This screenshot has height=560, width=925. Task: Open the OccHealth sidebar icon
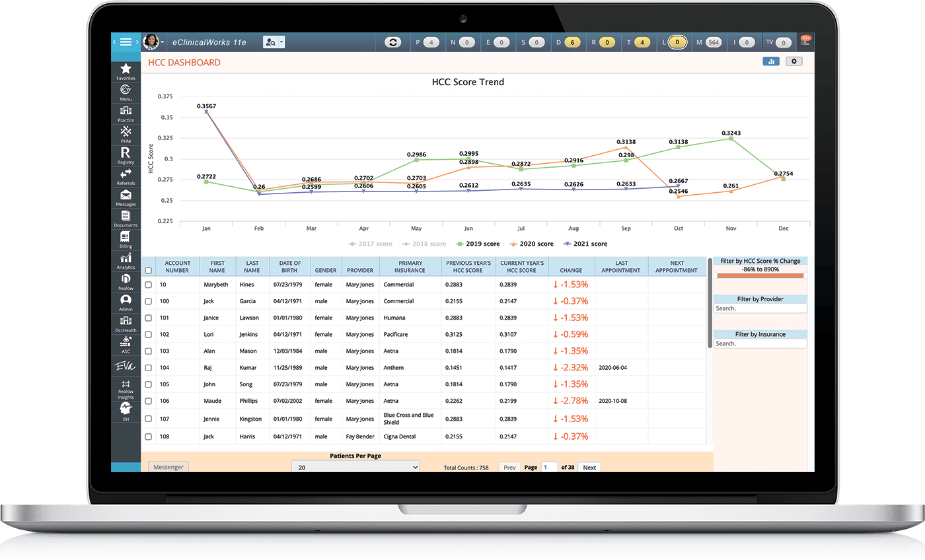pyautogui.click(x=126, y=324)
